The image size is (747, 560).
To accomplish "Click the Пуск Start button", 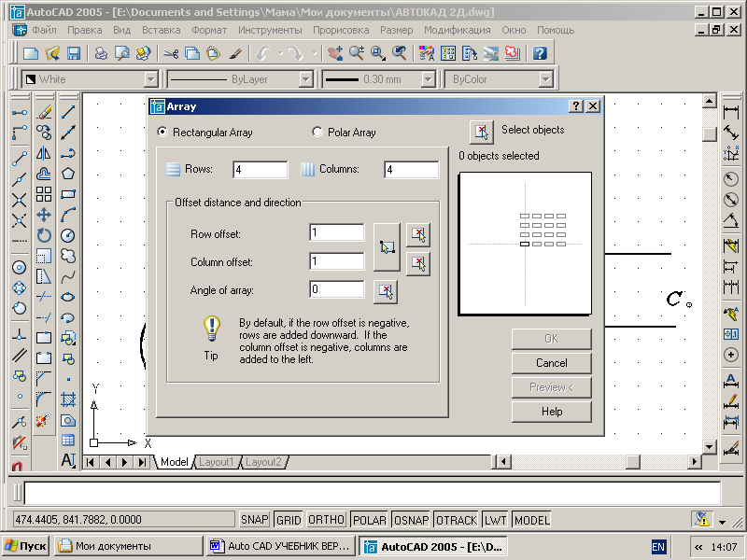I will point(26,546).
